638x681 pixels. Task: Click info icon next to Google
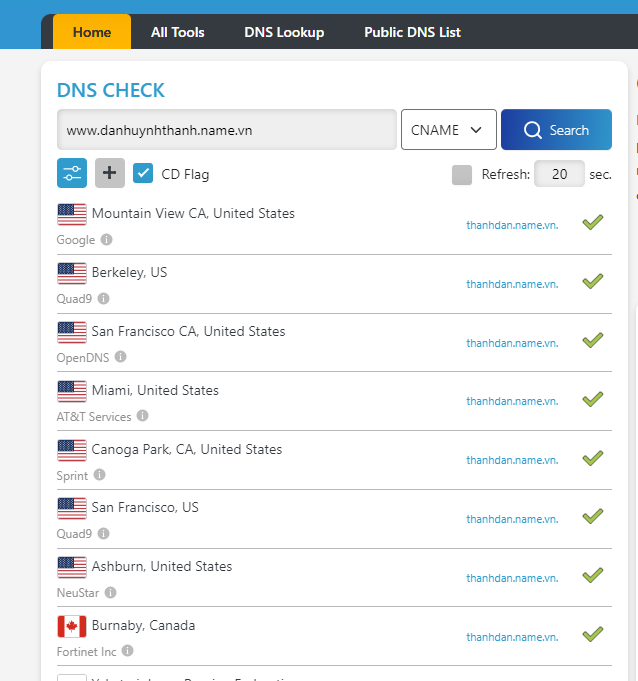pyautogui.click(x=107, y=240)
